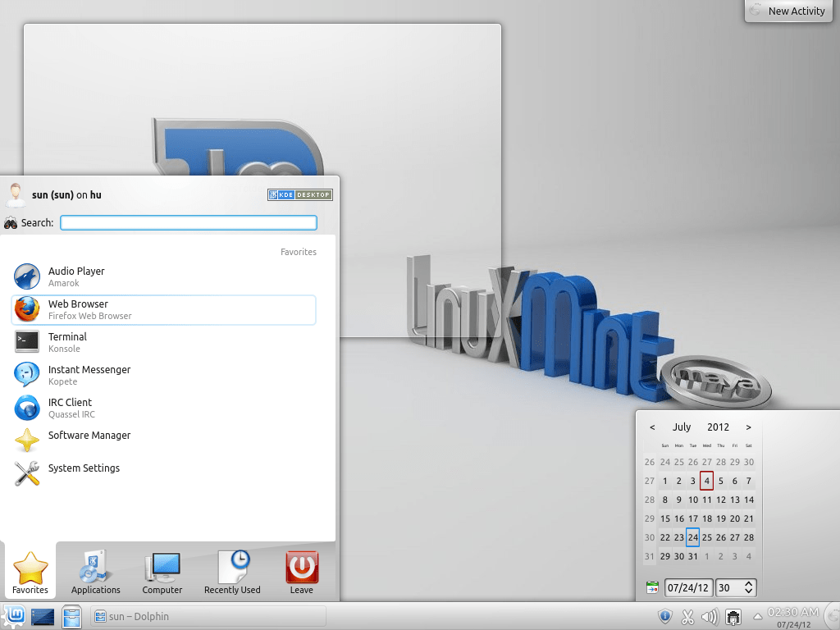Switch to the Applications tab in the launcher
Image resolution: width=840 pixels, height=630 pixels.
95,572
